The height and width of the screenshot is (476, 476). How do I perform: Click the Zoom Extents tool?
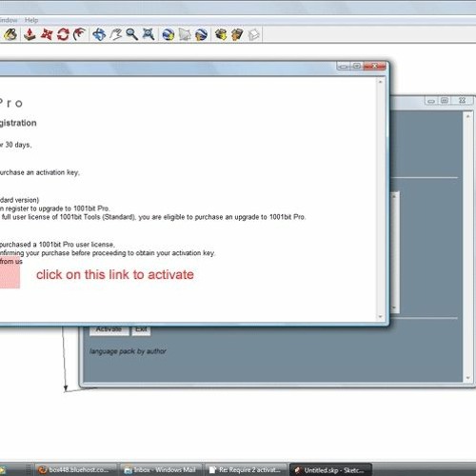pyautogui.click(x=149, y=34)
